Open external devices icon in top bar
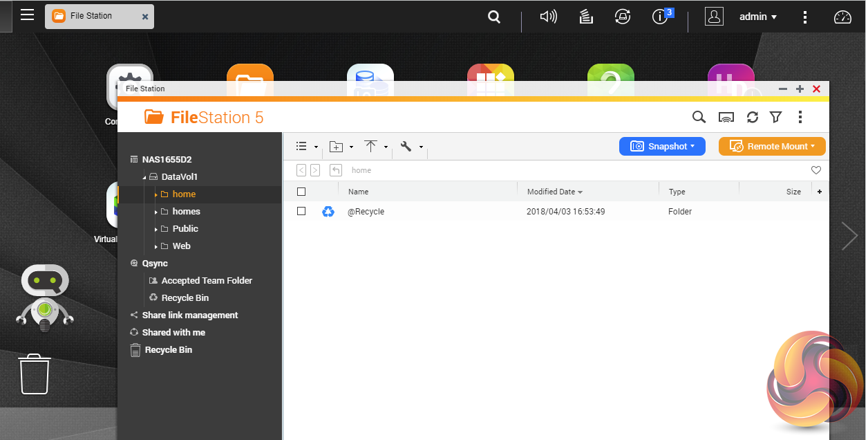868x440 pixels. (623, 17)
